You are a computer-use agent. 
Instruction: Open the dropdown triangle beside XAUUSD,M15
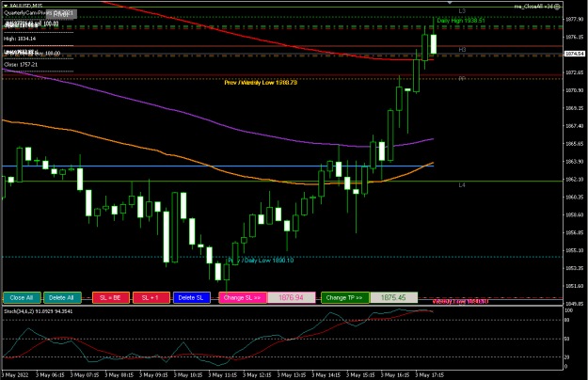[6, 6]
